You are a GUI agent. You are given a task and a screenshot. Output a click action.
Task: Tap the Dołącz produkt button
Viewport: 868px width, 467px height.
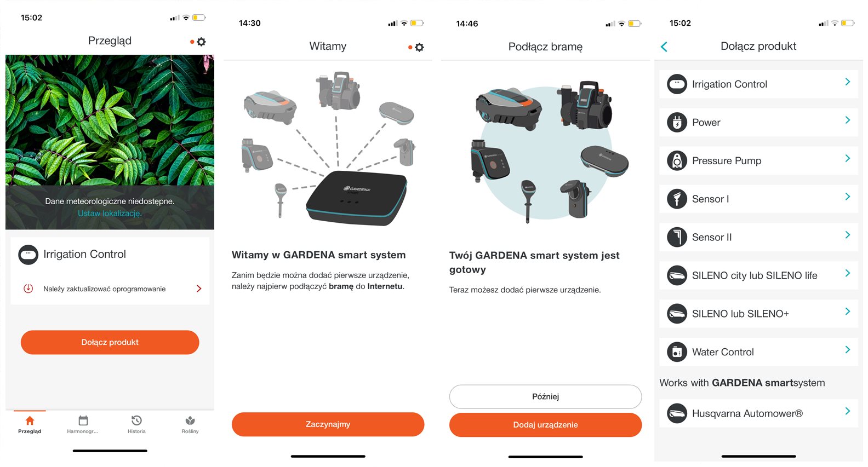[x=110, y=342]
